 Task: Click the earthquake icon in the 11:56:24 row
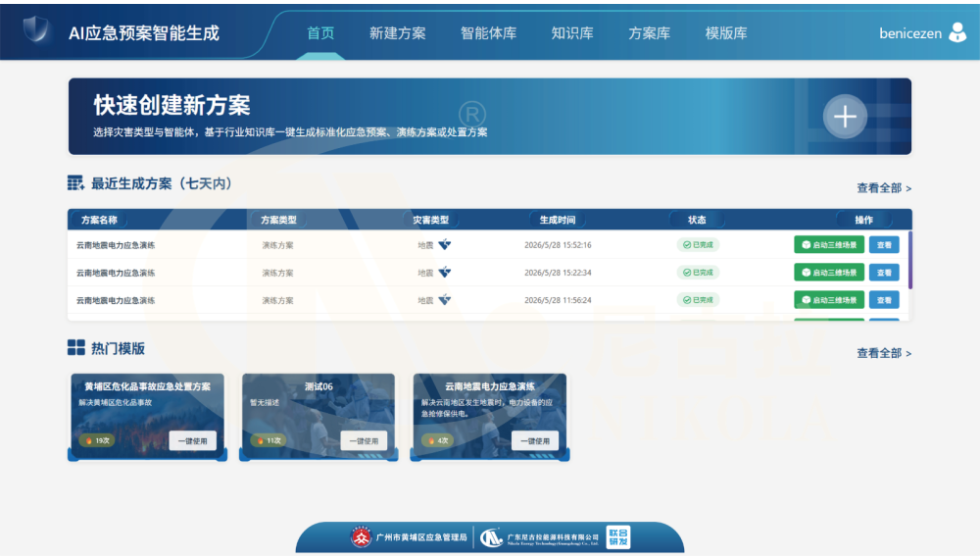click(444, 299)
